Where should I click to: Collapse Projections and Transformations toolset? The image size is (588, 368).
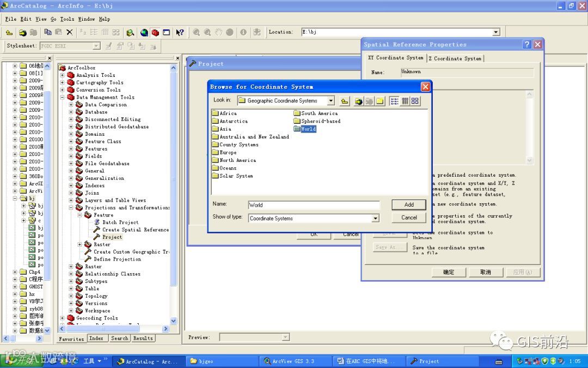[x=71, y=208]
